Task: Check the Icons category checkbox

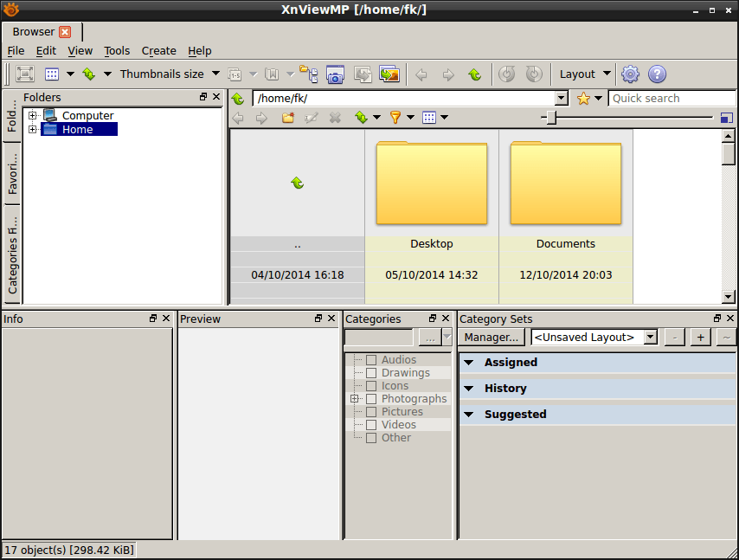Action: coord(371,386)
